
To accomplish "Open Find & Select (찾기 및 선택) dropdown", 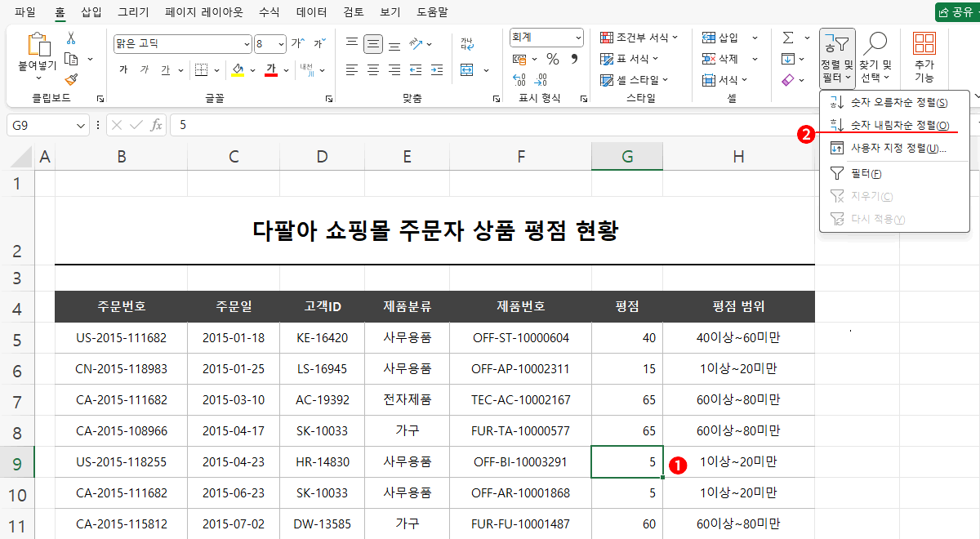I will (x=876, y=59).
